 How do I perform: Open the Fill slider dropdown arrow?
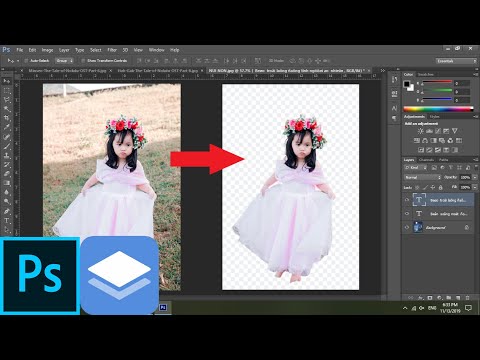pyautogui.click(x=475, y=187)
